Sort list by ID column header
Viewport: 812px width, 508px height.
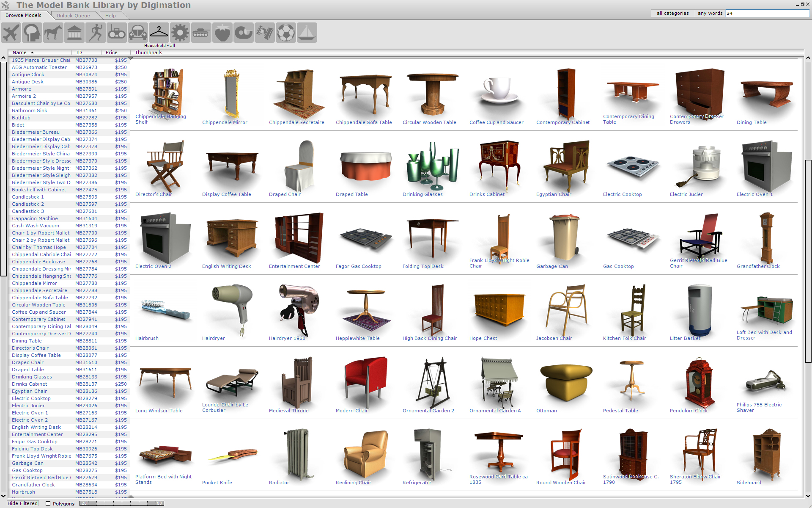[x=86, y=52]
